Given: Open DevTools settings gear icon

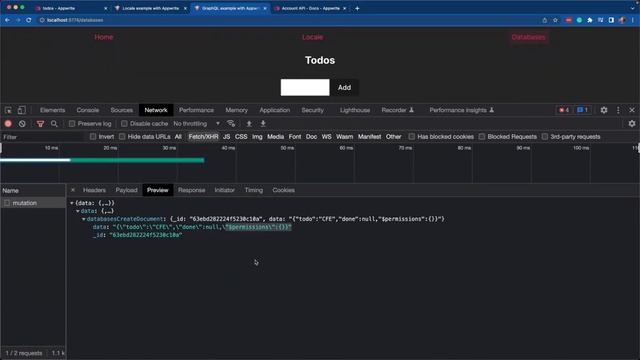Looking at the screenshot, I should 604,110.
